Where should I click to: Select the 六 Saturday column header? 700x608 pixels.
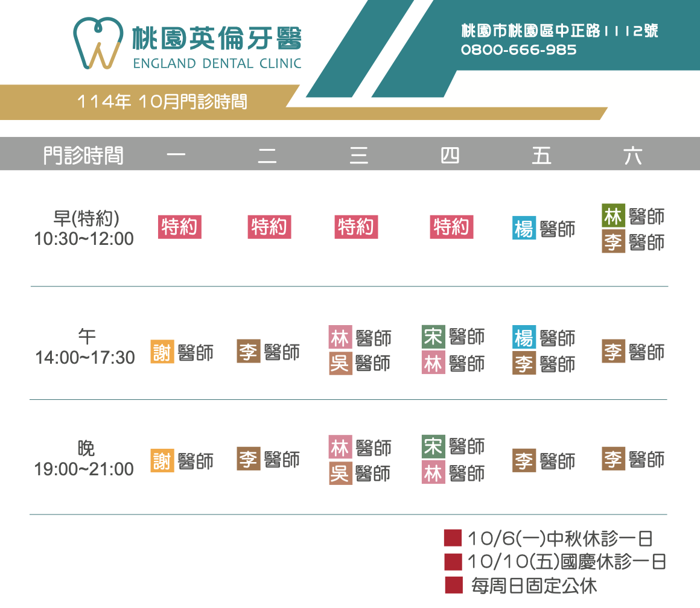point(633,156)
